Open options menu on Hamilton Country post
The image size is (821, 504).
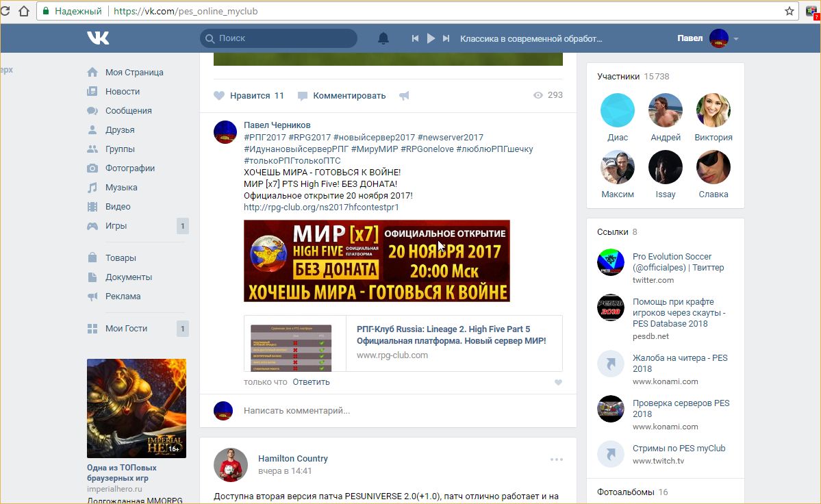(x=556, y=459)
